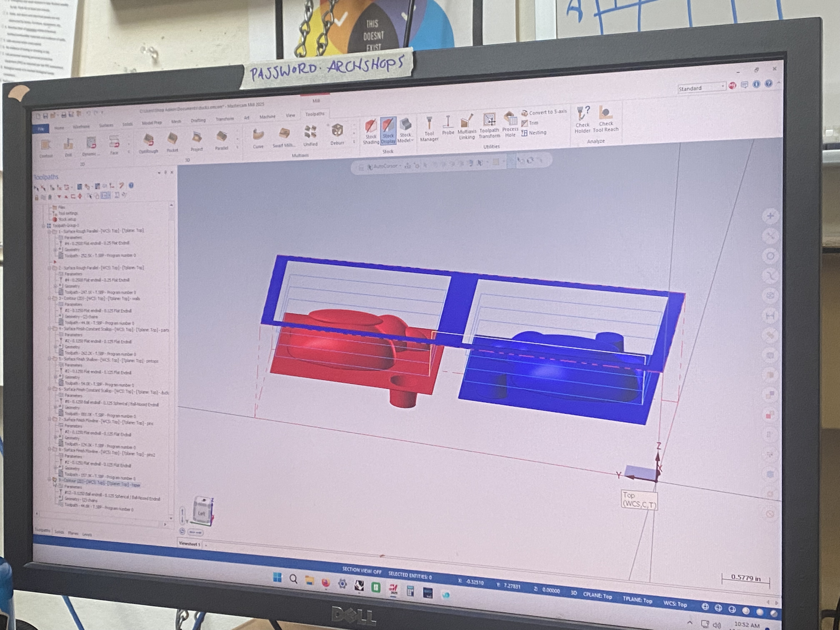Open the File tab
Image resolution: width=840 pixels, height=630 pixels.
pos(41,129)
